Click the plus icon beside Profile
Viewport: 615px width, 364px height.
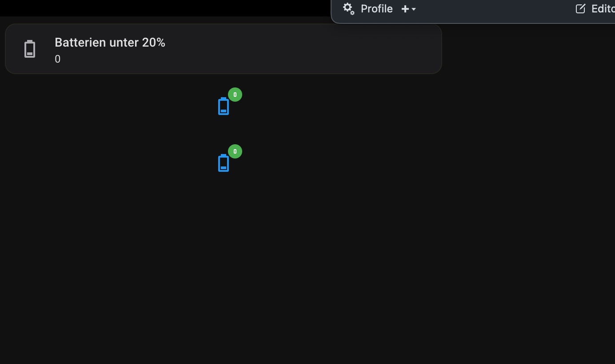[x=405, y=9]
